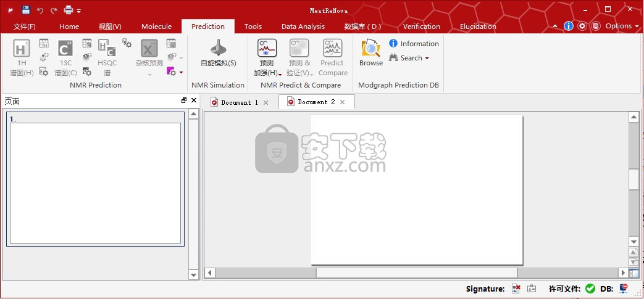Viewport: 644px width, 299px height.
Task: Click the document horizontal scrollbar thumb
Action: (416, 272)
